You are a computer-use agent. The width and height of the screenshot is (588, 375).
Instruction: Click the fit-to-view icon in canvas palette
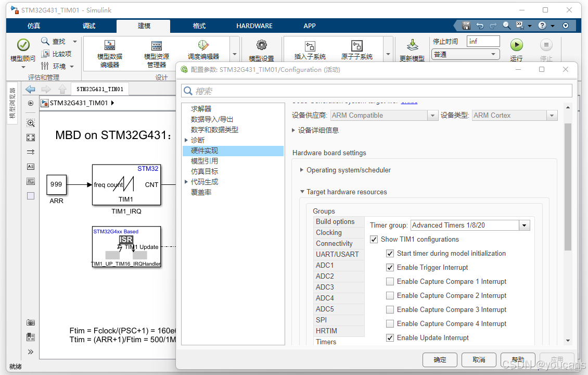tap(31, 137)
